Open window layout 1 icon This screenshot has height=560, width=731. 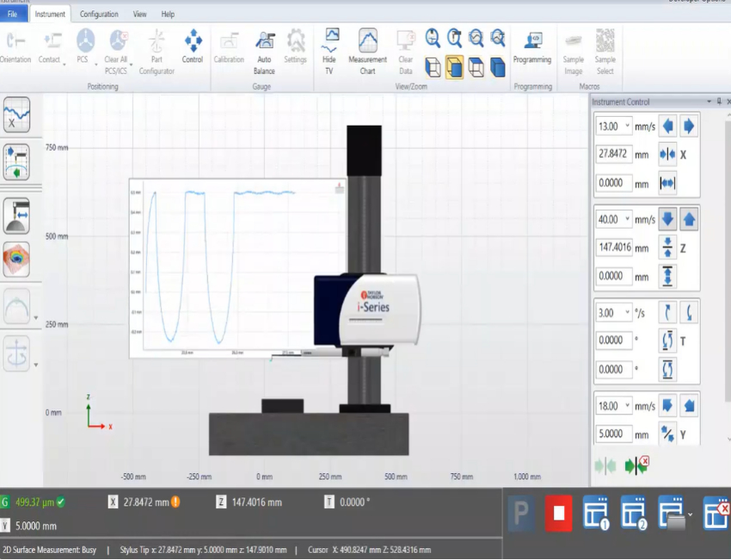pos(596,513)
